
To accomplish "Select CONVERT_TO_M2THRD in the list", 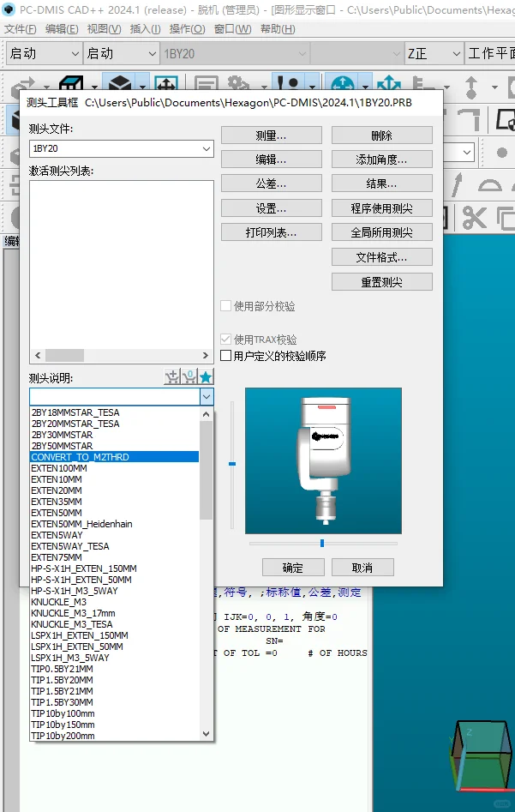I will click(x=114, y=457).
